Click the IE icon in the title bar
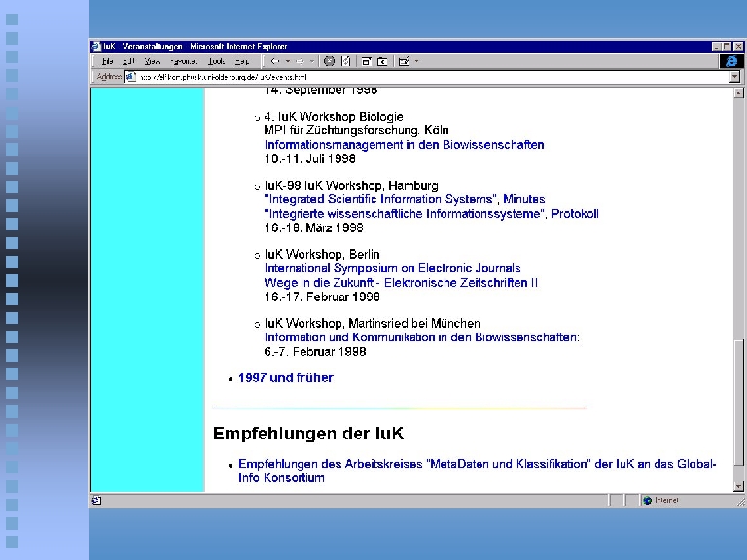The height and width of the screenshot is (560, 747). pos(95,46)
